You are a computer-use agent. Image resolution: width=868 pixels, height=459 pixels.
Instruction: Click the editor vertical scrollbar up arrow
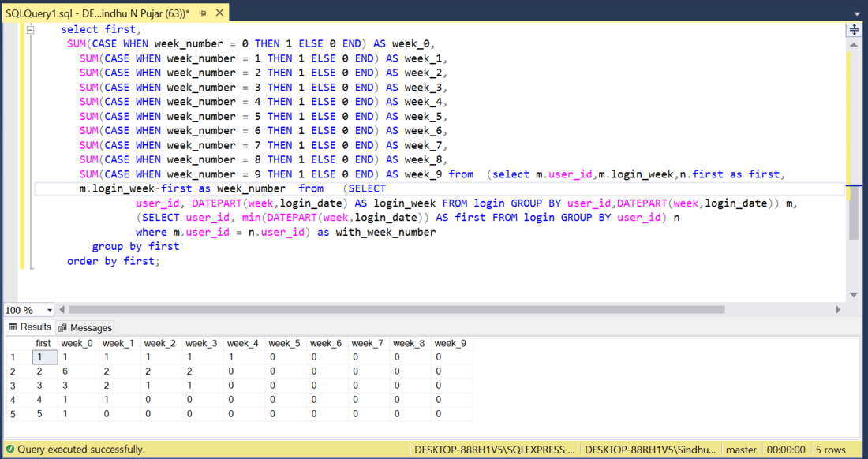(854, 43)
